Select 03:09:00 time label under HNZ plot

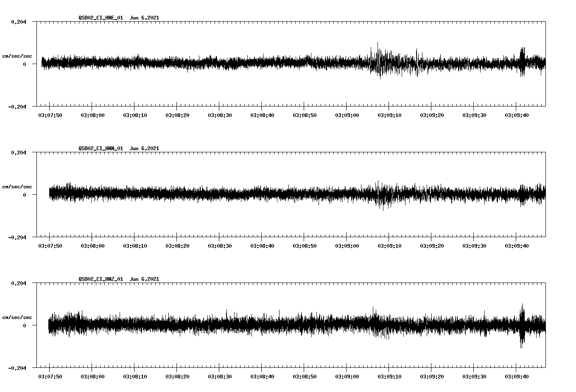tap(347, 376)
